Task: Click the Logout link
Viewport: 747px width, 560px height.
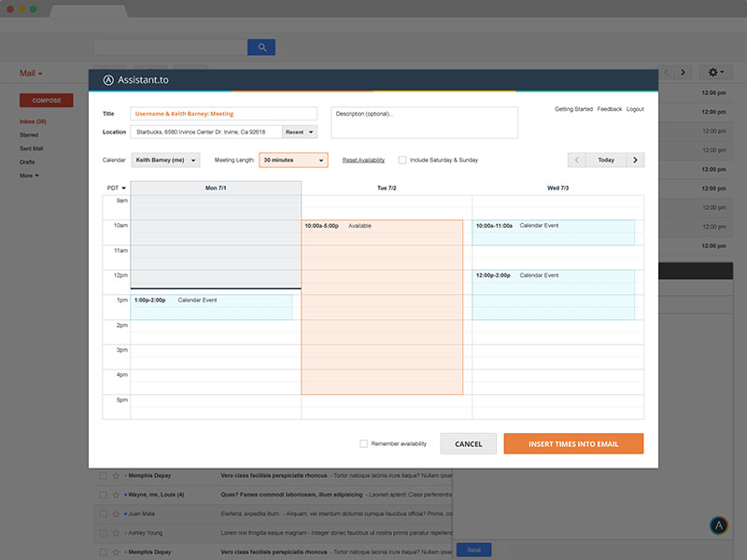Action: click(x=635, y=109)
